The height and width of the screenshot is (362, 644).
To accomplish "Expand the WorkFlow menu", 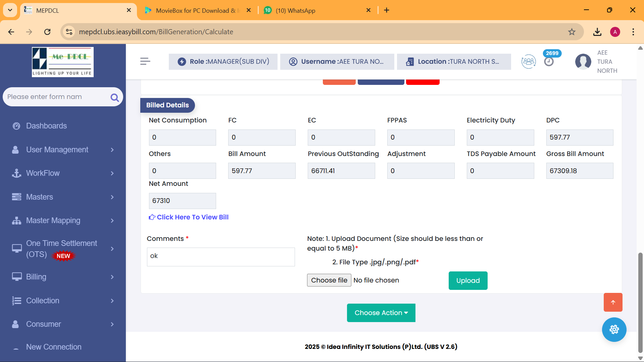I will [x=63, y=173].
